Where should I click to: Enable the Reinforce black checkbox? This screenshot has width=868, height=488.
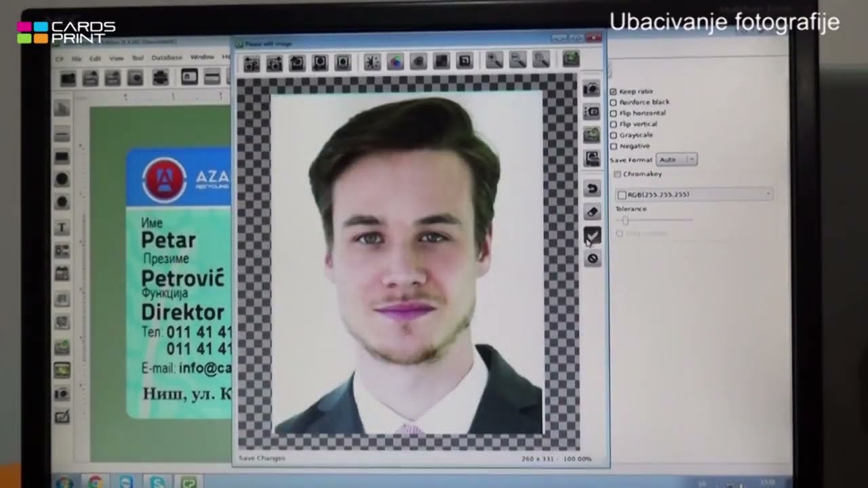pos(613,102)
